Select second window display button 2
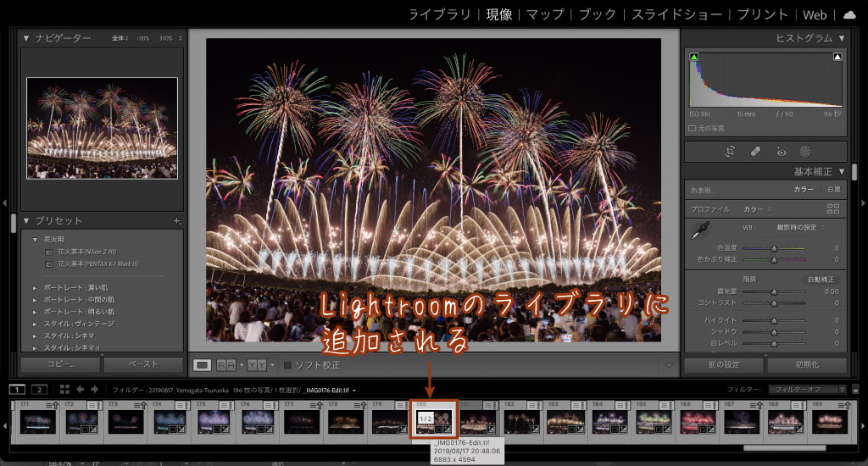This screenshot has width=868, height=466. click(39, 390)
